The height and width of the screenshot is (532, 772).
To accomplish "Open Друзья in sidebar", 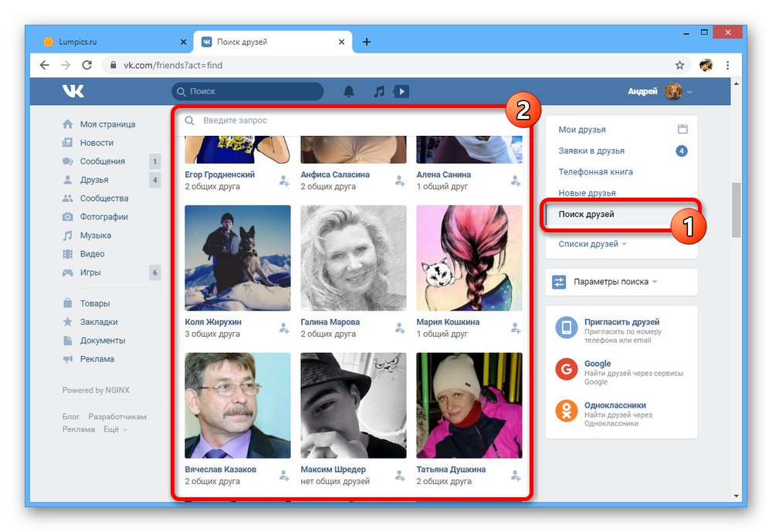I will coord(94,180).
